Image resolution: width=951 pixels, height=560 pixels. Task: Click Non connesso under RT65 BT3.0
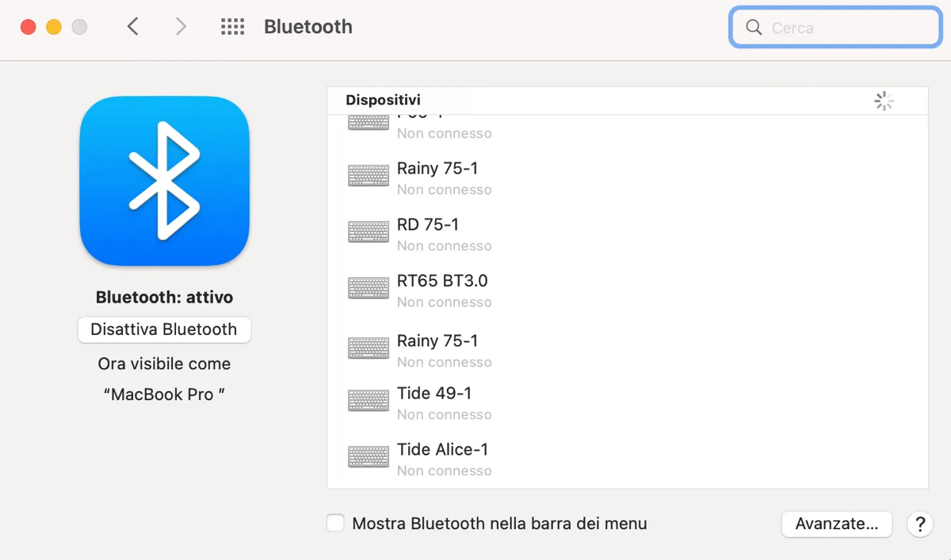coord(444,303)
